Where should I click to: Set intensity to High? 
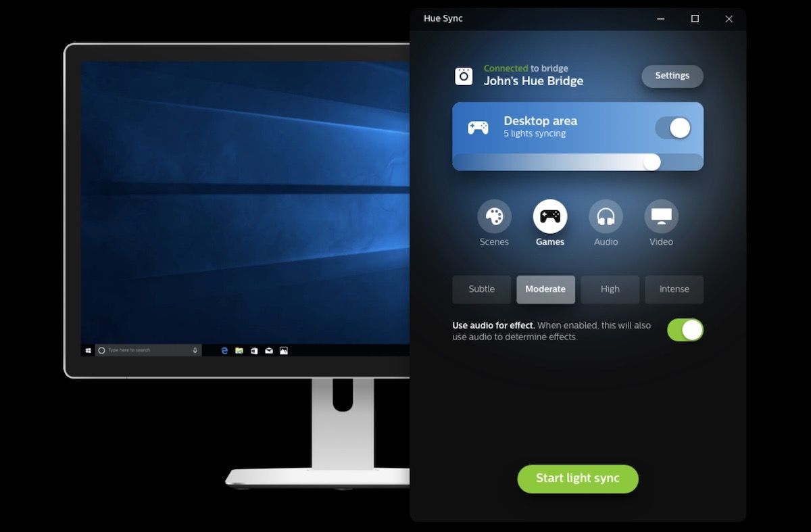coord(610,289)
